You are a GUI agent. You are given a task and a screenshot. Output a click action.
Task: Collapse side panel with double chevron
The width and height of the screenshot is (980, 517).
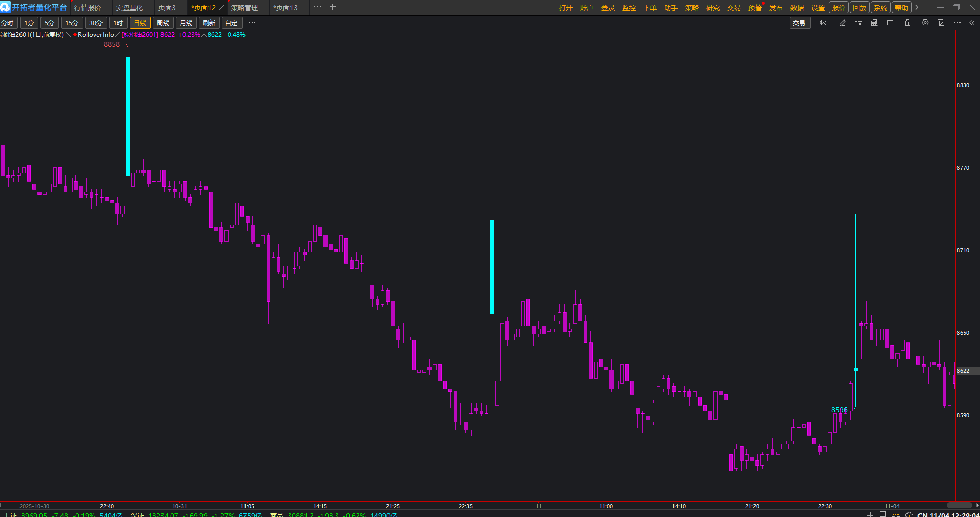point(972,23)
